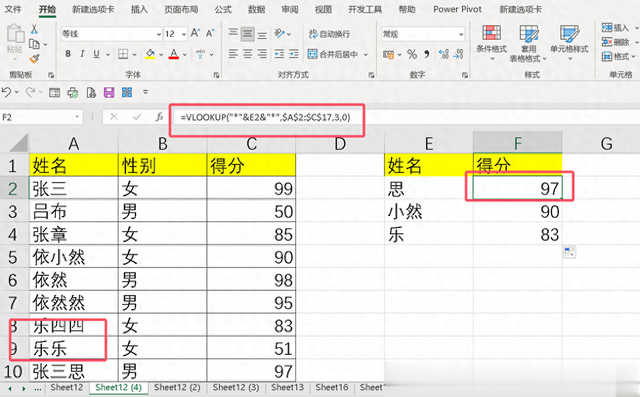Open the paste options button below F4
The image size is (640, 397).
click(569, 252)
